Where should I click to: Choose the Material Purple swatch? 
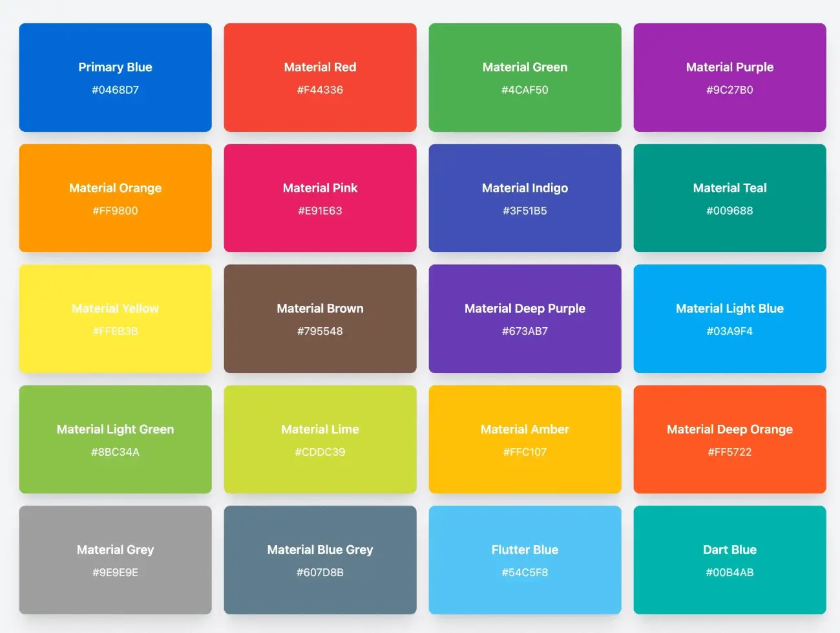[x=730, y=78]
